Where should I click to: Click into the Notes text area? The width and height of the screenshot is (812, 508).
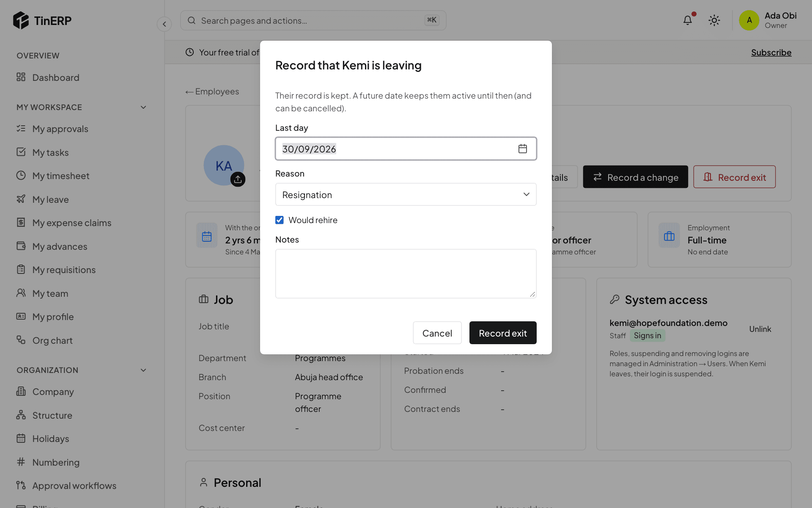(x=406, y=273)
